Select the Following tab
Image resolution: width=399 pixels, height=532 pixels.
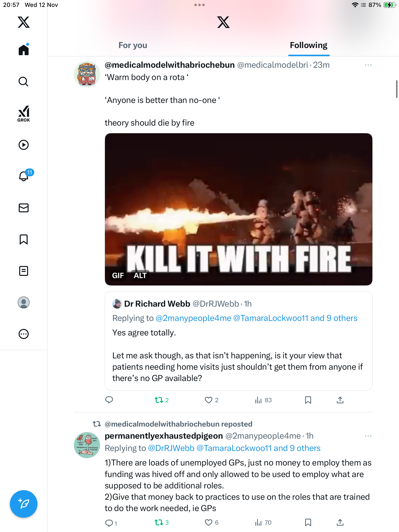308,45
